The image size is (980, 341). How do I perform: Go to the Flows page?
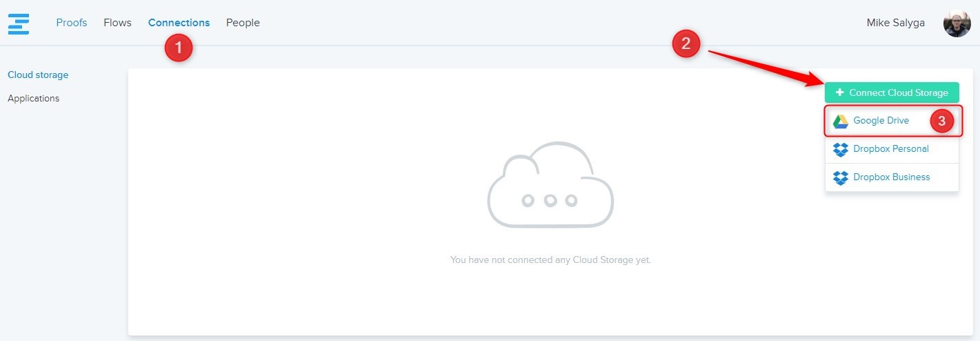pos(117,23)
